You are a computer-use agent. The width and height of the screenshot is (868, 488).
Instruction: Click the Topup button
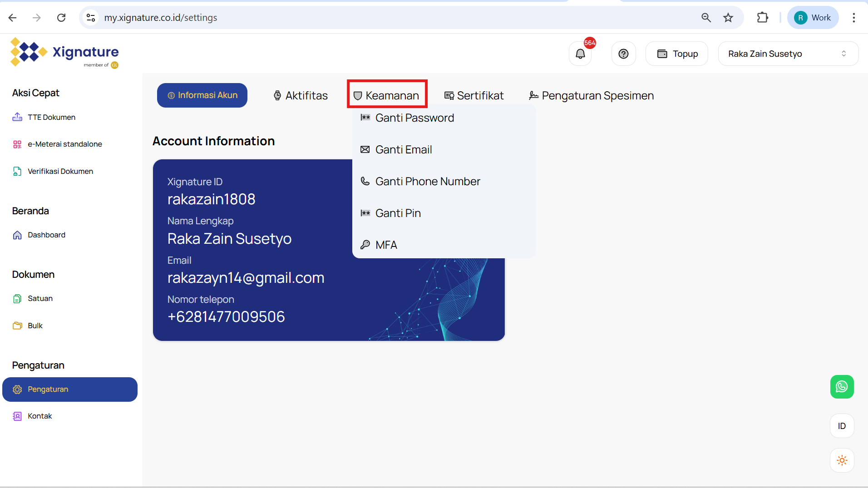(677, 54)
